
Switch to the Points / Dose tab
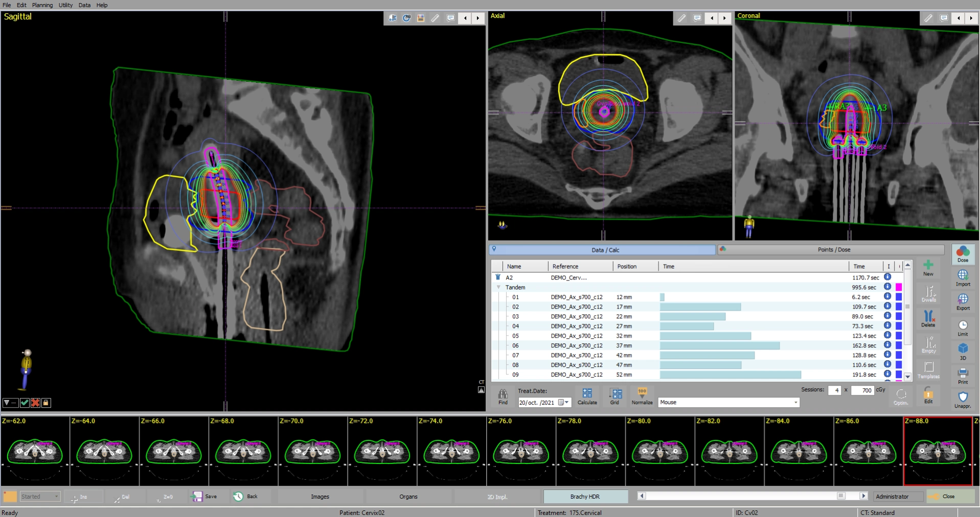point(833,250)
